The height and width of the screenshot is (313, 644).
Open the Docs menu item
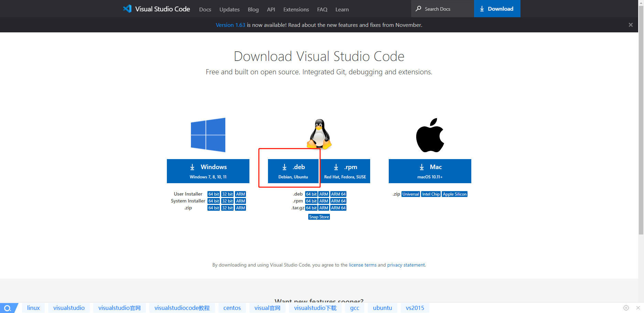(x=205, y=9)
